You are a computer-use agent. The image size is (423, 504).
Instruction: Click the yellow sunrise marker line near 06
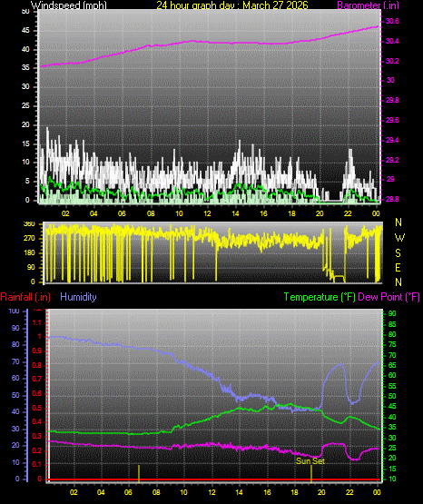[139, 473]
